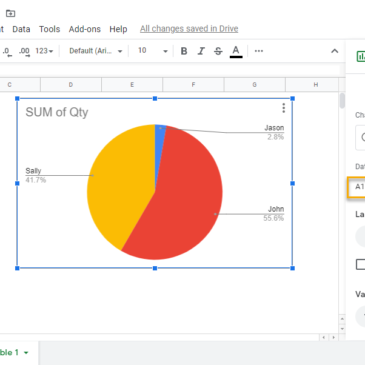Open the text color picker
Screen dimensions: 365x365
click(236, 51)
